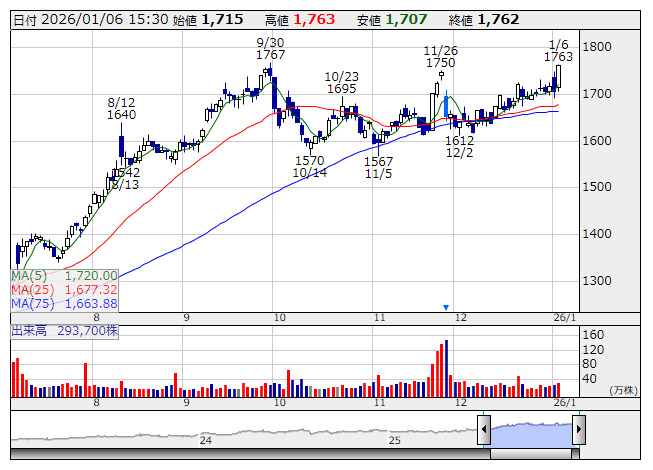Select the MA(5) legend entry

pyautogui.click(x=65, y=275)
